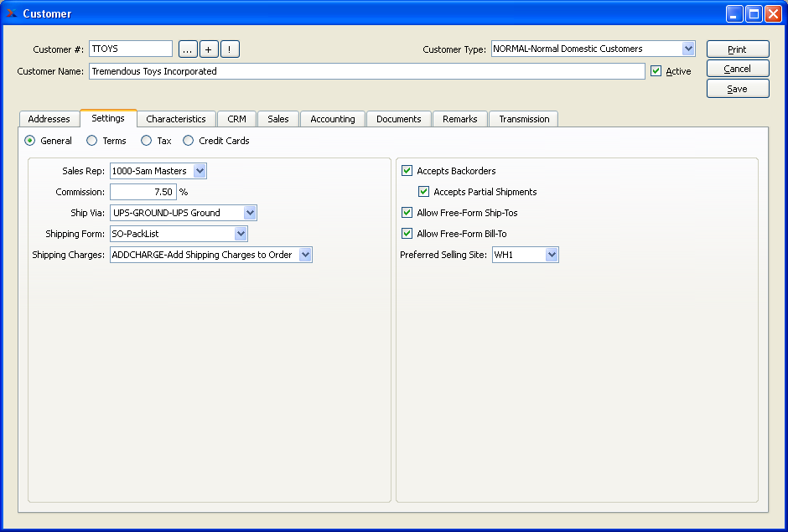Click the "Preferred Selling Site:" label
The width and height of the screenshot is (788, 532).
click(x=443, y=255)
